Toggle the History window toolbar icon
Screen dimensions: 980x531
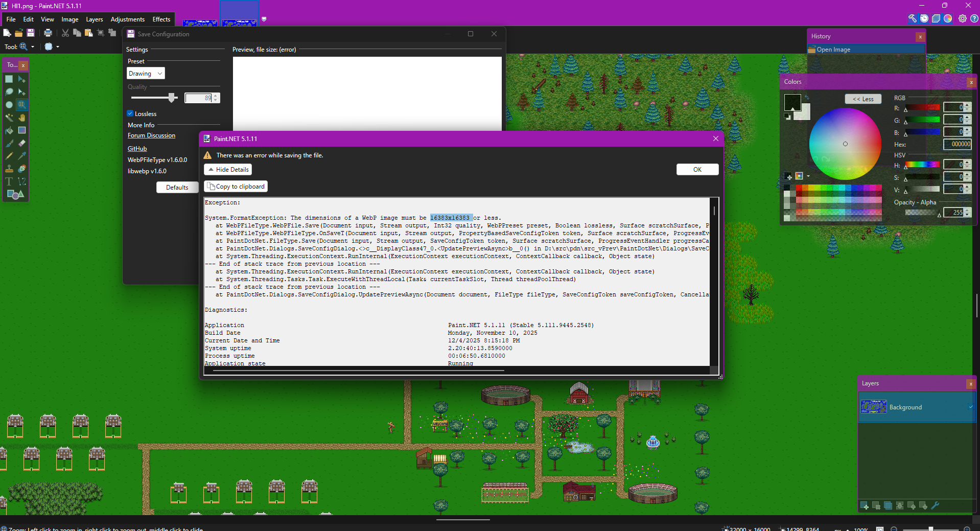click(x=924, y=18)
